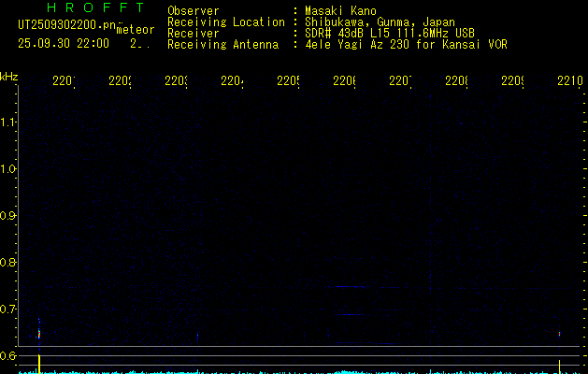Select the observer name Masaki Kano
The width and height of the screenshot is (588, 374).
click(340, 10)
